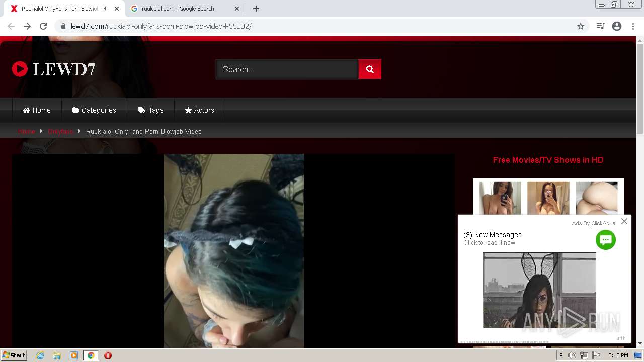This screenshot has width=644, height=362.
Task: Go back to the previous page
Action: tap(11, 26)
